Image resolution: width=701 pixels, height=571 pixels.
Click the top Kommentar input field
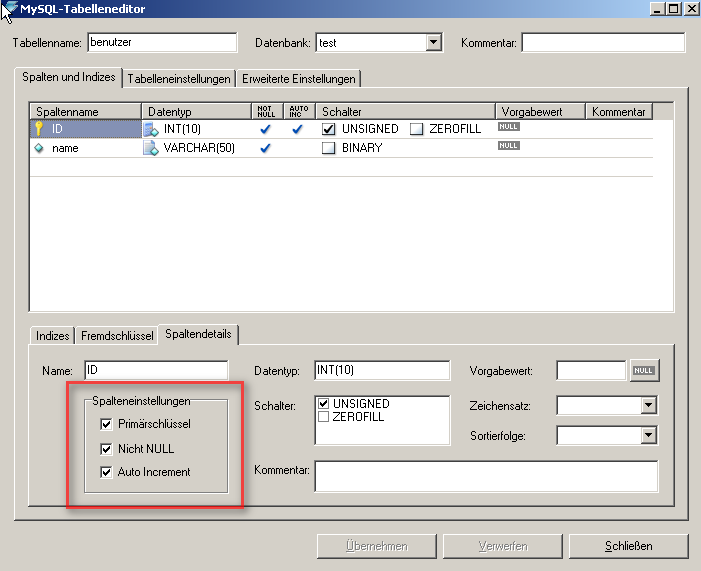point(603,42)
